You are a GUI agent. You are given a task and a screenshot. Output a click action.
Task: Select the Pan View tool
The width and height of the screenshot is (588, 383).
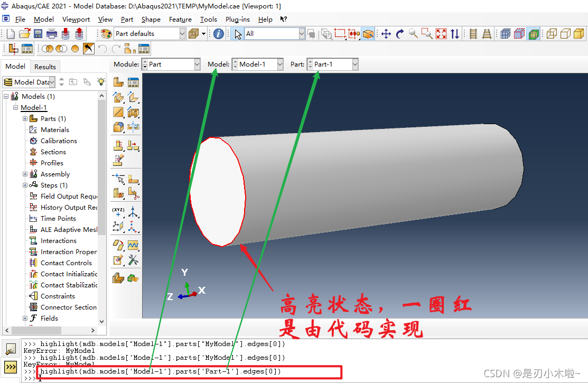386,34
